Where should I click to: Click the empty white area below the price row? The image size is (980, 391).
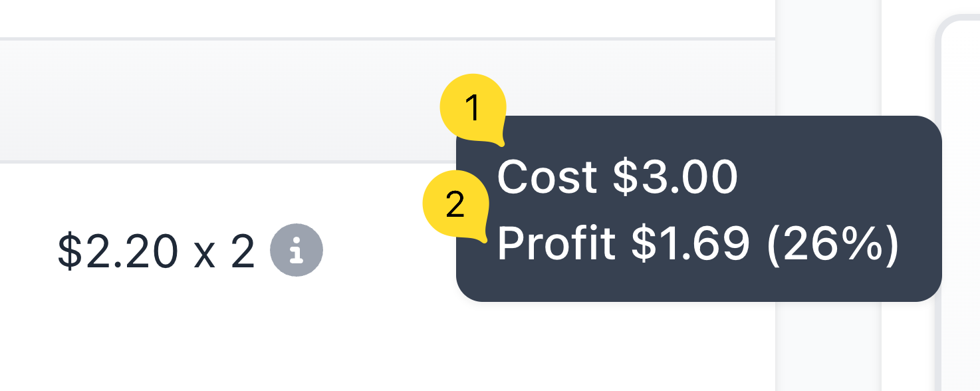[332, 339]
